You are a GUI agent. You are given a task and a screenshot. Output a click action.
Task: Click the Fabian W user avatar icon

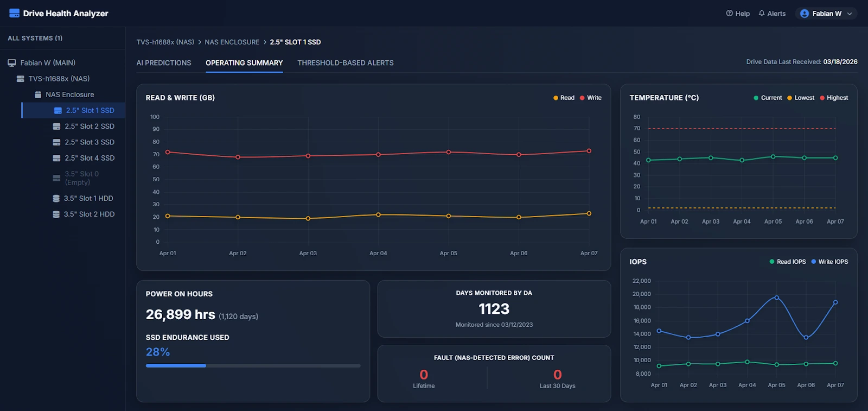pos(805,14)
